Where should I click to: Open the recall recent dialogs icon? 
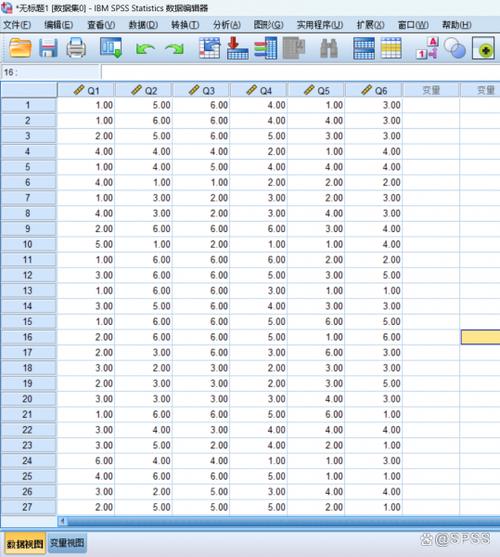tap(111, 48)
